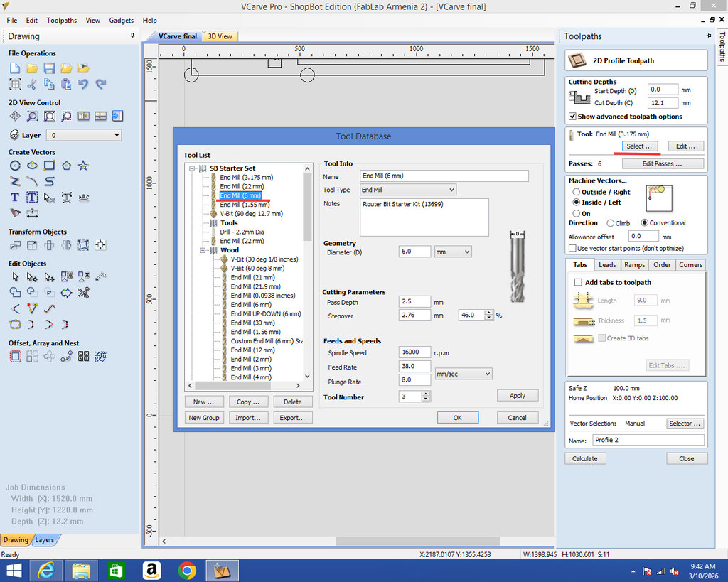Uncheck Show advanced toolpath options

[x=572, y=117]
